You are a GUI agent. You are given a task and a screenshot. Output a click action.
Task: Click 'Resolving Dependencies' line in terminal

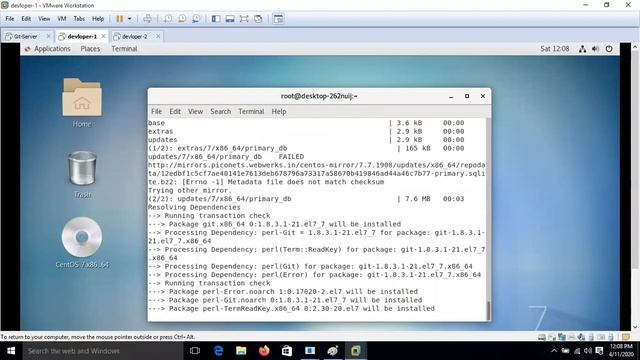click(x=194, y=207)
